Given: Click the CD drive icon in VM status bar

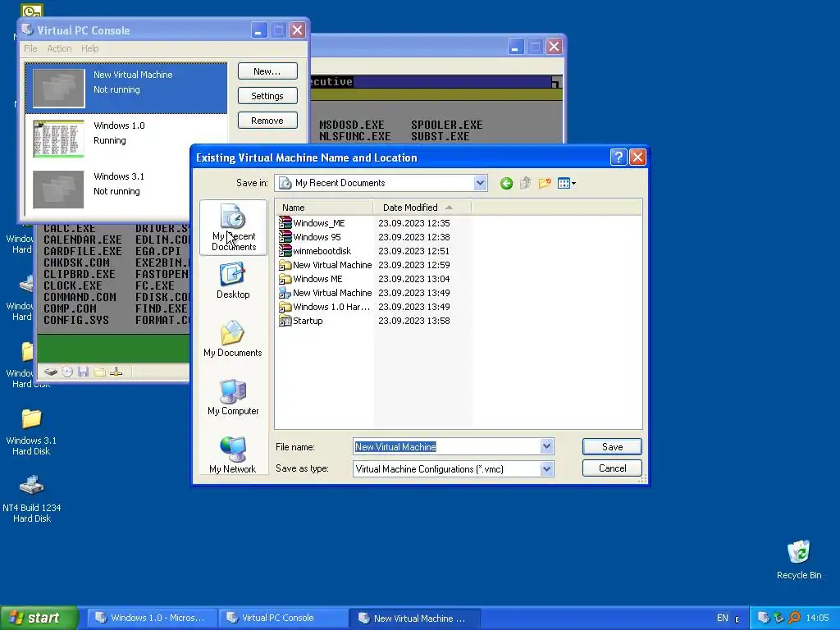Looking at the screenshot, I should [x=67, y=372].
